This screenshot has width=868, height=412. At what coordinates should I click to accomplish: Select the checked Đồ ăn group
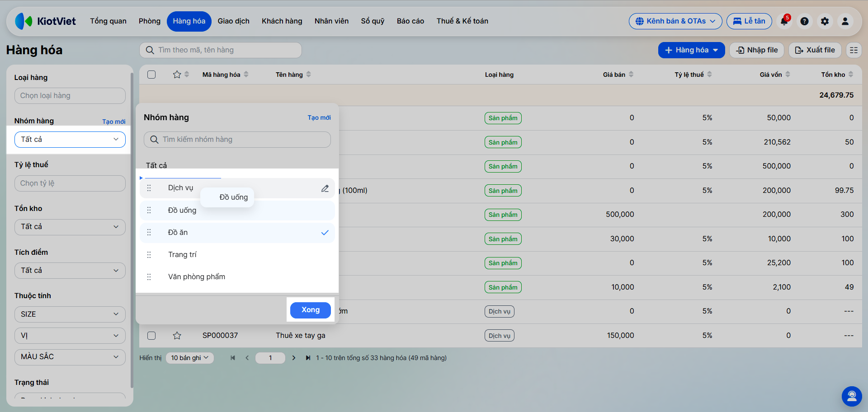(x=237, y=233)
